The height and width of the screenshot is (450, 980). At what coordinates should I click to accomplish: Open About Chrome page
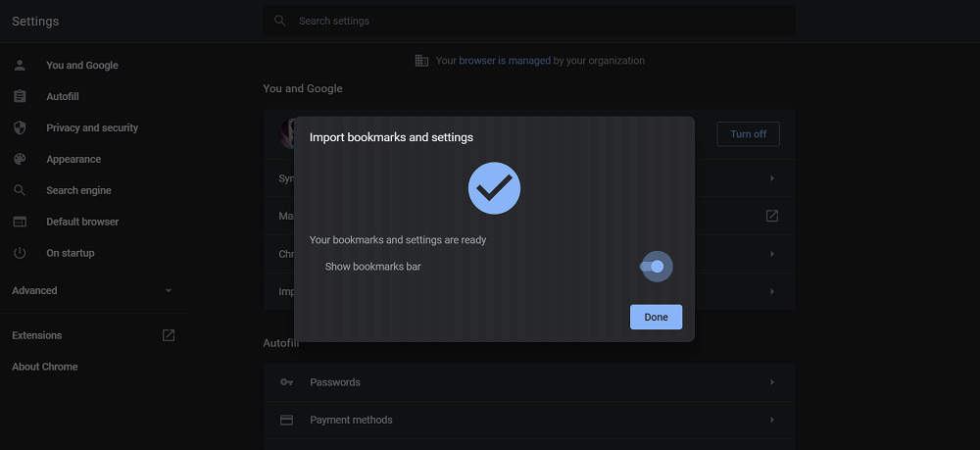point(45,367)
